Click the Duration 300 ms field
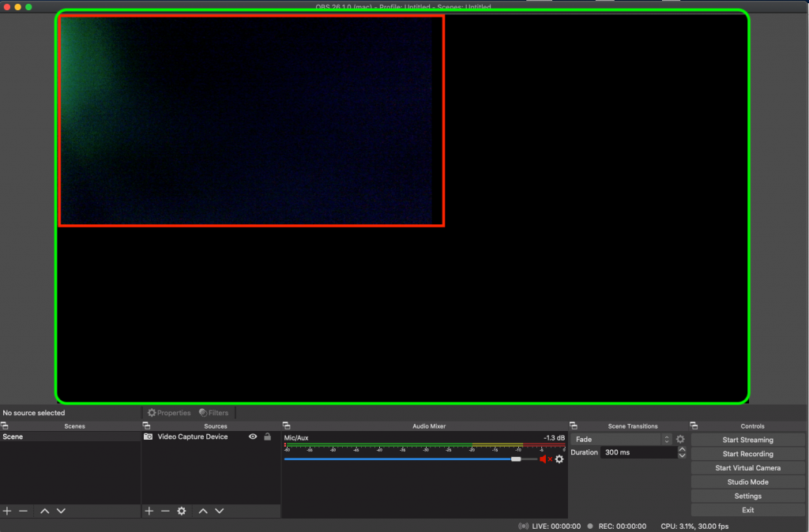Screen dimensions: 809x532 (x=638, y=453)
